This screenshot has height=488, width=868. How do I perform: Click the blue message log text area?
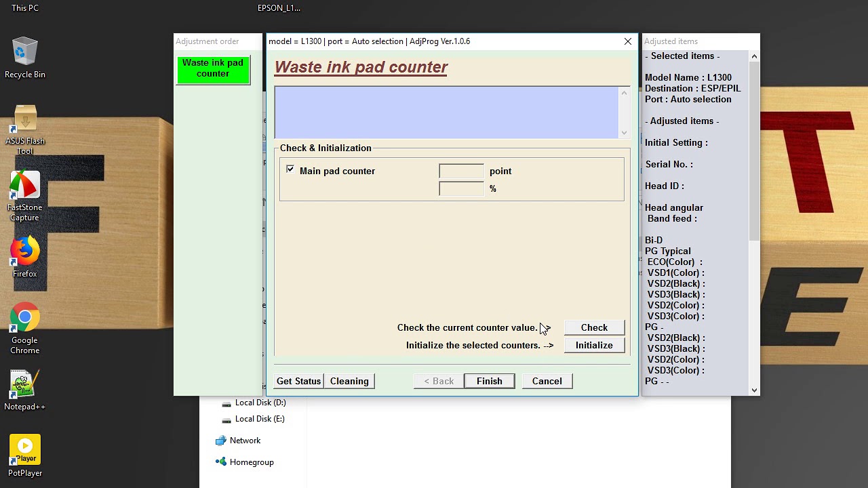[446, 113]
